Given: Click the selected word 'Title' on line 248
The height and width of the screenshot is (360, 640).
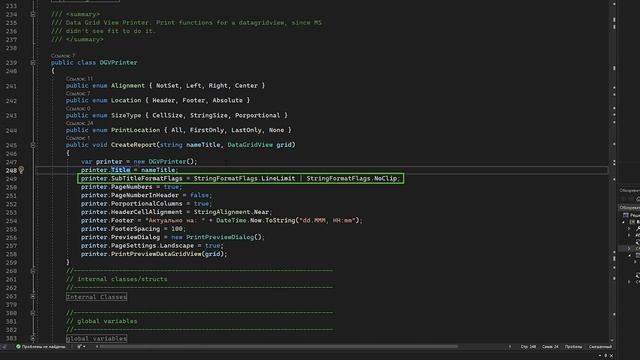Looking at the screenshot, I should [120, 170].
